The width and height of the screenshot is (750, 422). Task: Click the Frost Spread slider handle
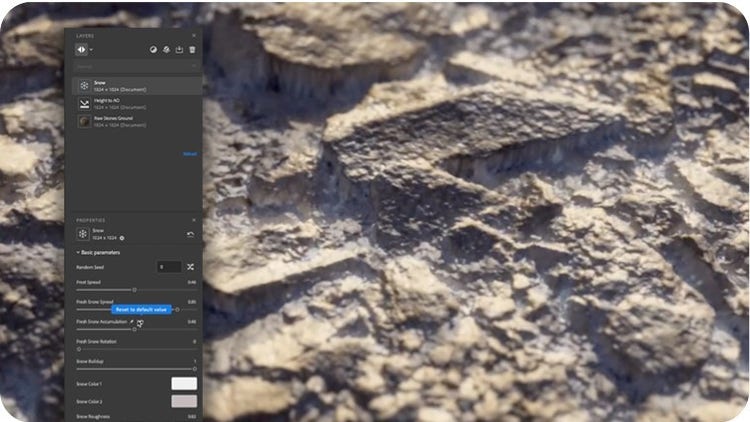coord(134,290)
